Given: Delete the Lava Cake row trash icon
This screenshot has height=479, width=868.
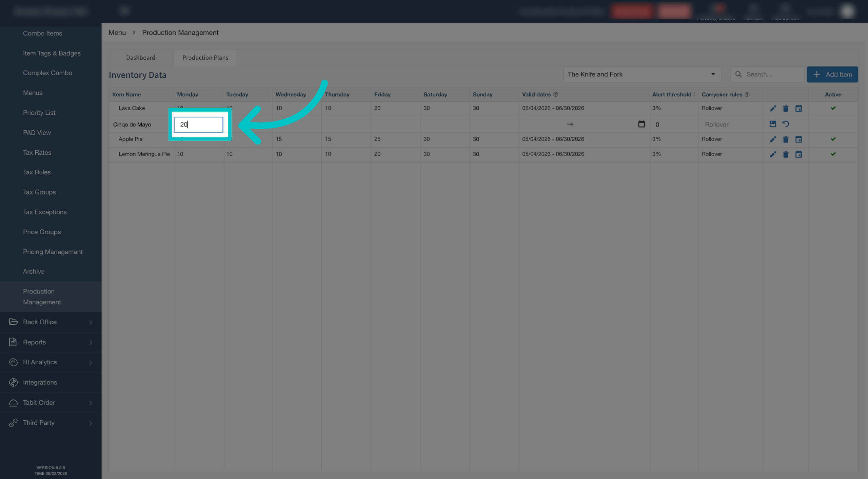Looking at the screenshot, I should pyautogui.click(x=786, y=109).
